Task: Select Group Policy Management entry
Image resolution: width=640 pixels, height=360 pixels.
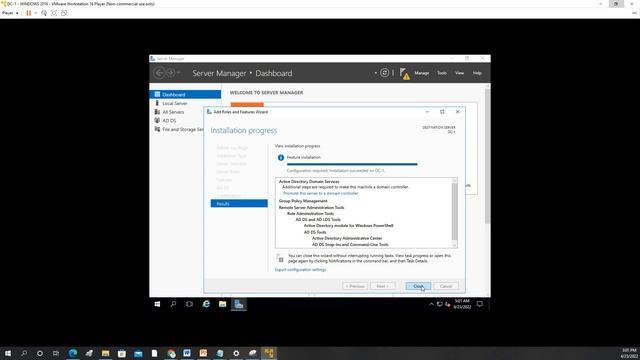Action: (303, 201)
